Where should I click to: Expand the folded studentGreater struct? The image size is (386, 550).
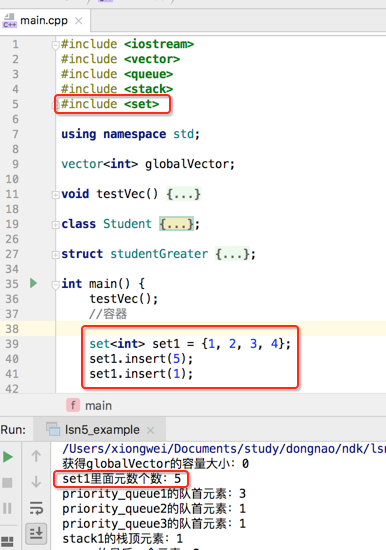coord(55,255)
